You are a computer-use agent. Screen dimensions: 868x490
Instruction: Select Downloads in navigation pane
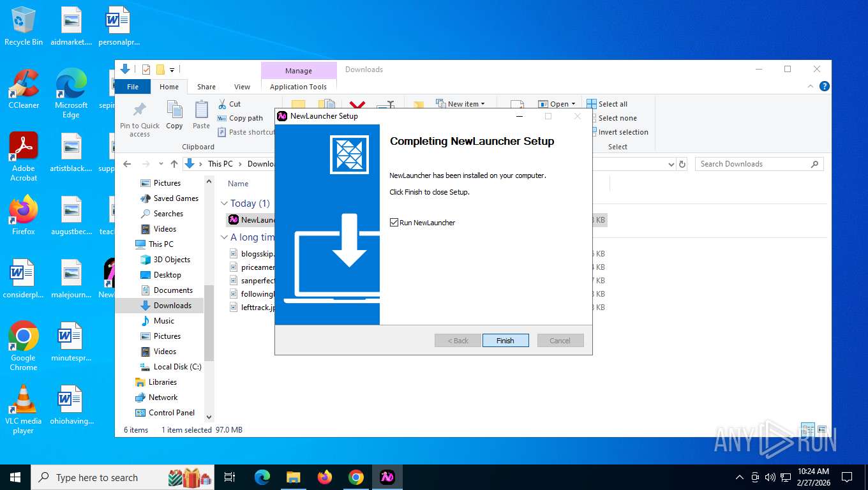point(160,306)
